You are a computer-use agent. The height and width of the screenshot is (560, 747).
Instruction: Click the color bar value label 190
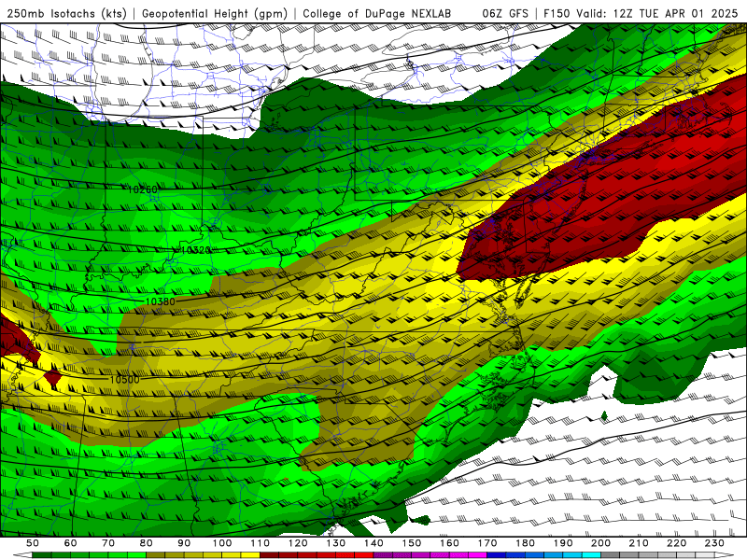[x=563, y=543]
